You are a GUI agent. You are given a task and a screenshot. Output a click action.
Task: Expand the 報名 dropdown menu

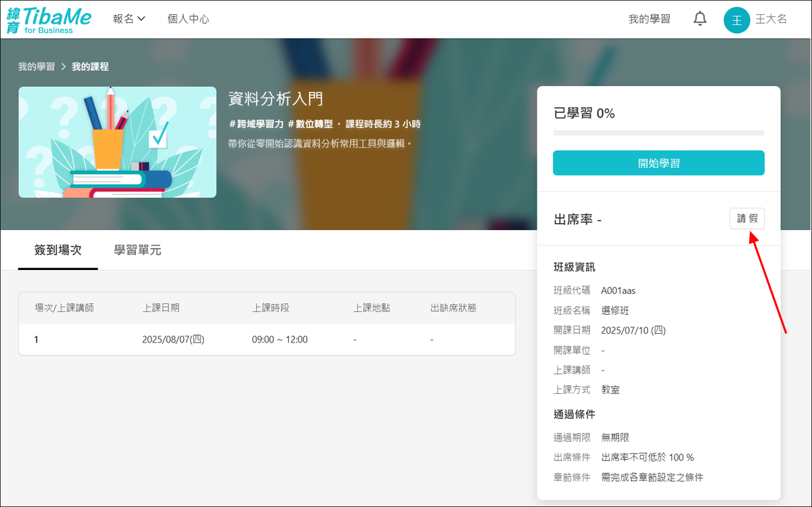tap(129, 19)
